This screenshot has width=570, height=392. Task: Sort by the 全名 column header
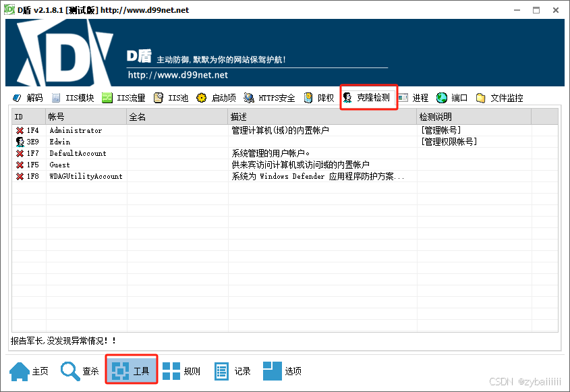[x=177, y=117]
